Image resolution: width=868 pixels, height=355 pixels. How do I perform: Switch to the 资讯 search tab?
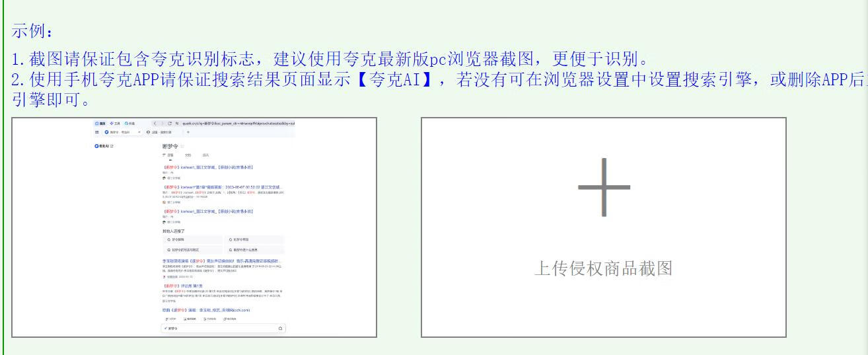(x=205, y=155)
